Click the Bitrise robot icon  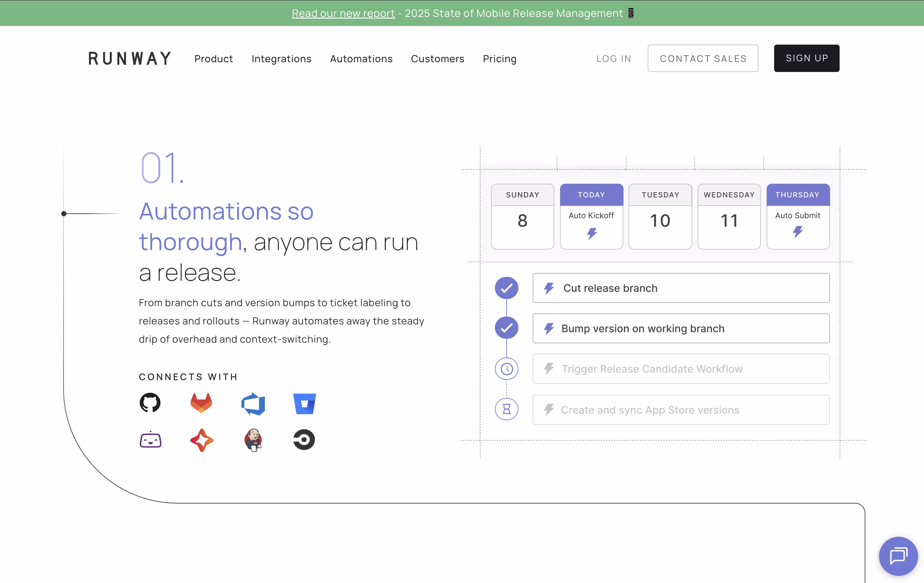[x=151, y=440]
